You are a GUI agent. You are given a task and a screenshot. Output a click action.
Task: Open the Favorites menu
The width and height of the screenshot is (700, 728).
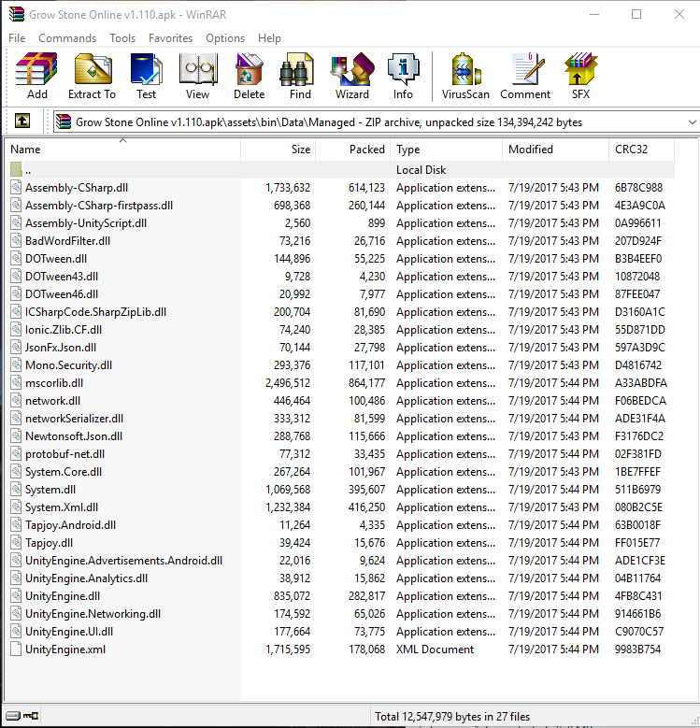170,38
